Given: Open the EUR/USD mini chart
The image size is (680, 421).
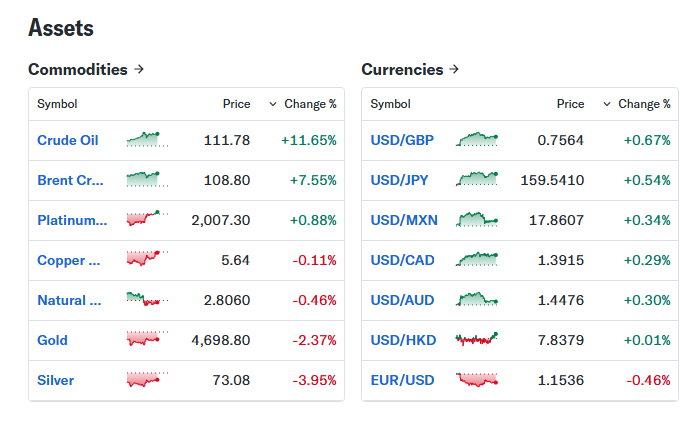Looking at the screenshot, I should [479, 380].
